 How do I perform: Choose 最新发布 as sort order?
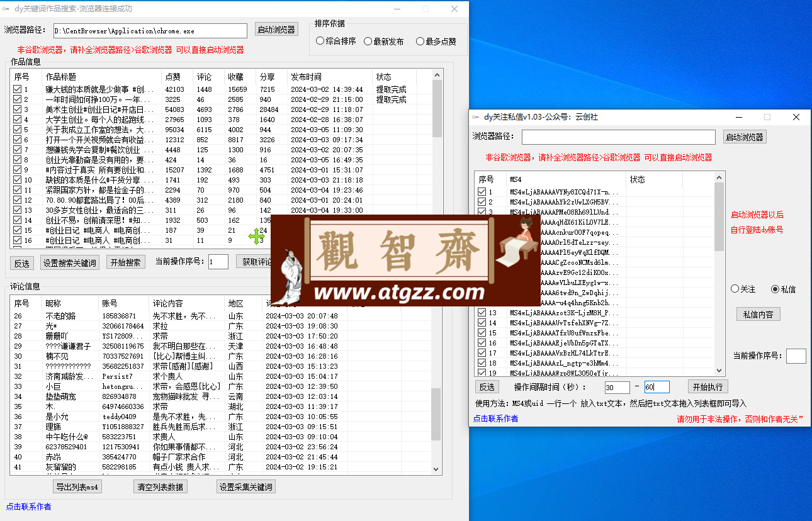click(x=384, y=42)
